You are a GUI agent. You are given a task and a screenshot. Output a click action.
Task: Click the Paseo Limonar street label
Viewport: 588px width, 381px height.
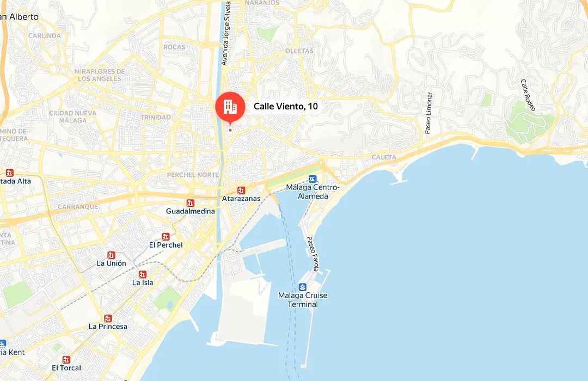tap(428, 113)
